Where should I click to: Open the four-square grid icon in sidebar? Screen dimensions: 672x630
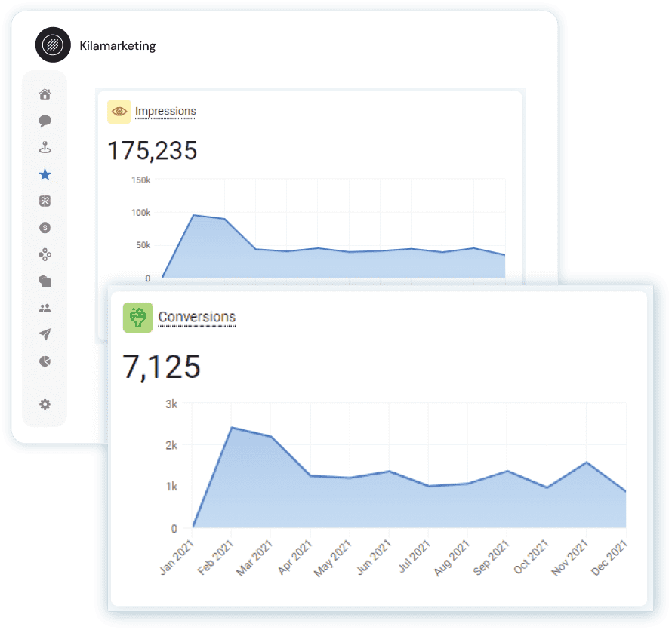45,201
